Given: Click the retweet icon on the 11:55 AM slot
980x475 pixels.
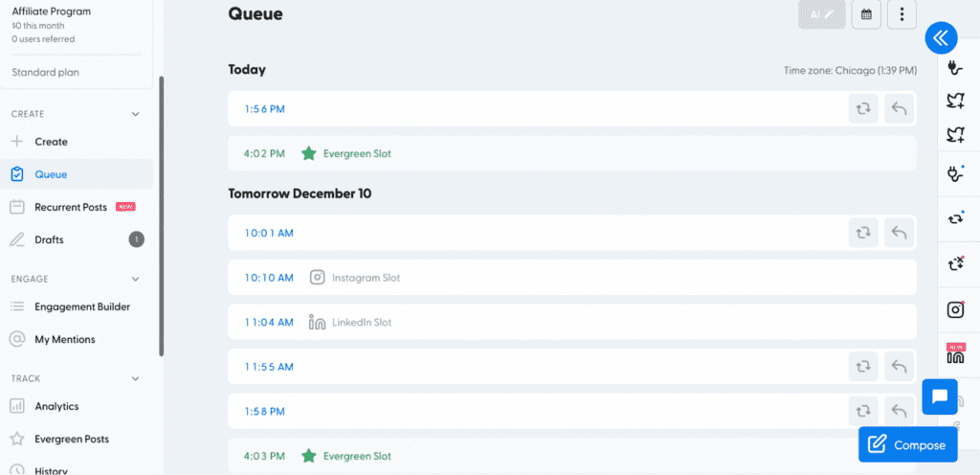Looking at the screenshot, I should (863, 367).
